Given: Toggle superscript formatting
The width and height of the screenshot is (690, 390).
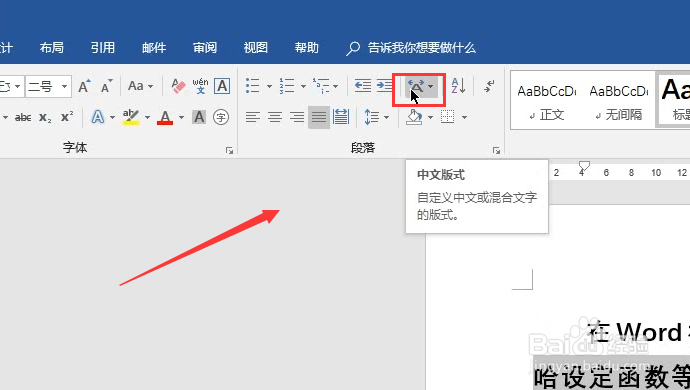Looking at the screenshot, I should click(x=67, y=118).
